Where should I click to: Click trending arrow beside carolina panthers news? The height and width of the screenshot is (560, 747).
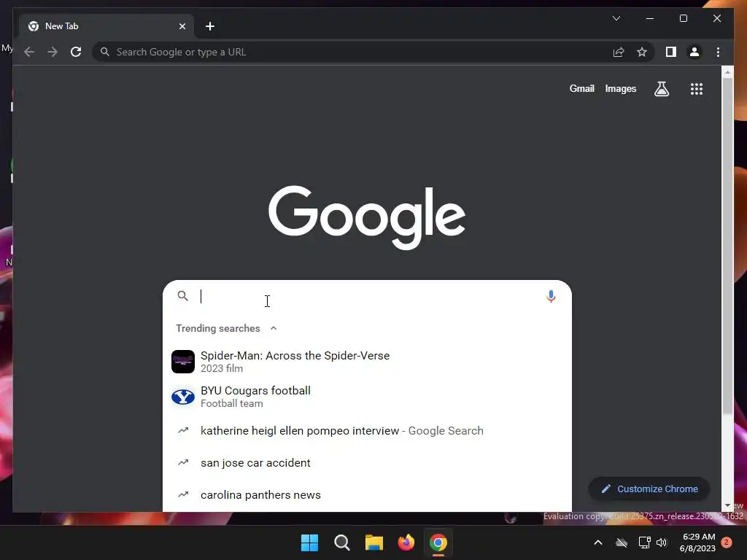click(183, 495)
